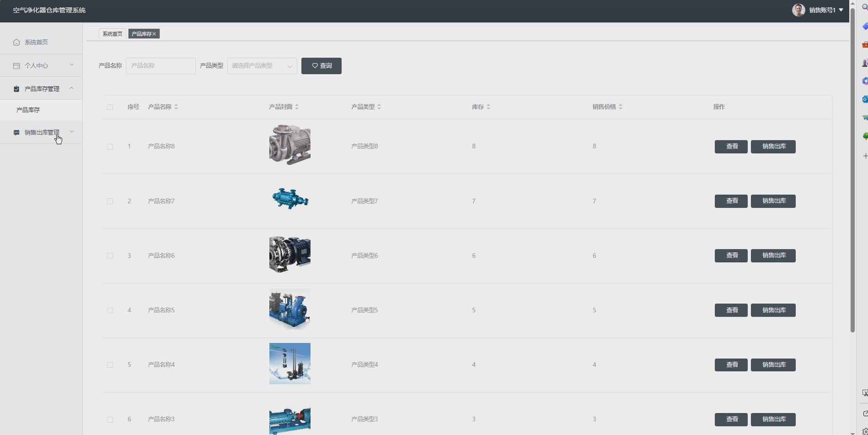Click the 个人中心 sidebar icon
This screenshot has width=868, height=435.
coord(16,66)
